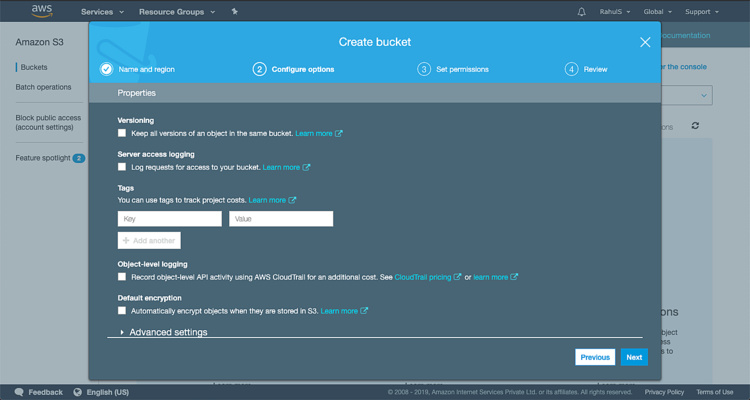Click the language globe icon in footer
The height and width of the screenshot is (400, 750).
point(77,392)
